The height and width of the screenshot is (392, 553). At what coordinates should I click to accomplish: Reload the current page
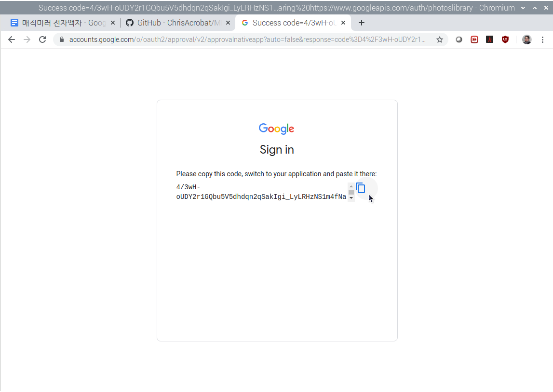coord(43,39)
